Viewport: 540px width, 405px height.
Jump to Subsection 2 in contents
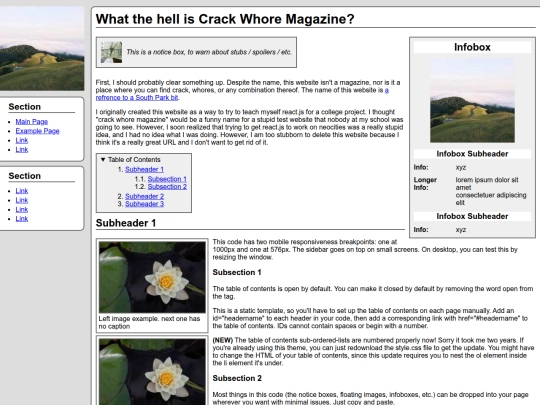[x=167, y=186]
